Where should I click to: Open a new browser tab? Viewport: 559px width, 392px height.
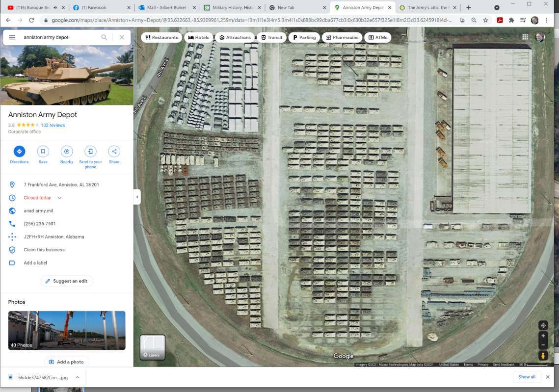click(468, 7)
